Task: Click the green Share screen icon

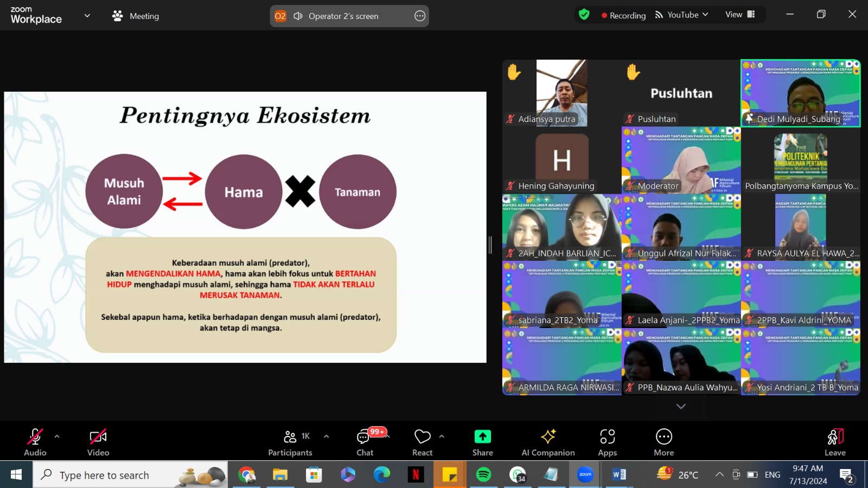Action: click(x=482, y=437)
